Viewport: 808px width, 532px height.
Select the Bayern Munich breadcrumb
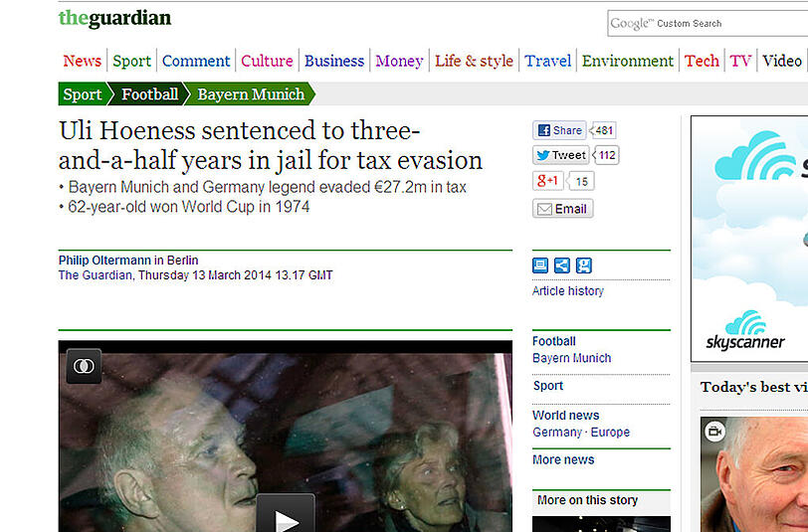[x=251, y=94]
